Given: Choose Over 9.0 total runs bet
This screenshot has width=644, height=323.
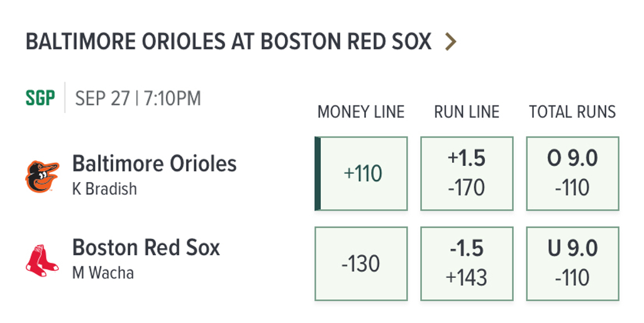Looking at the screenshot, I should click(x=572, y=173).
